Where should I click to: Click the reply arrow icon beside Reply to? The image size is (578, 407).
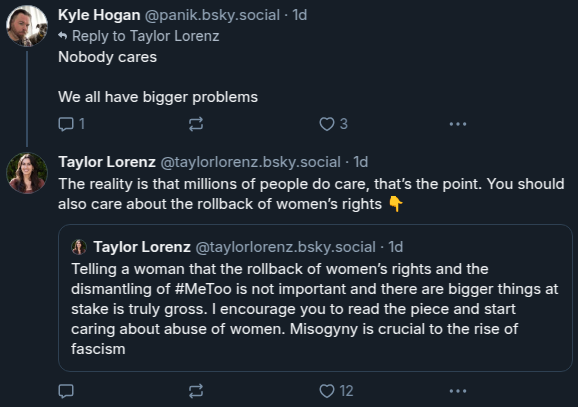pyautogui.click(x=63, y=36)
